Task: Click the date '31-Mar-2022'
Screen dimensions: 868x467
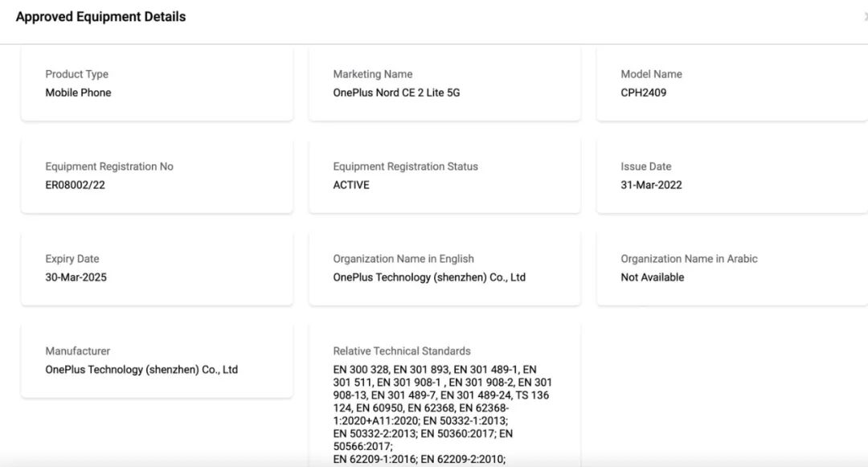Action: coord(651,185)
